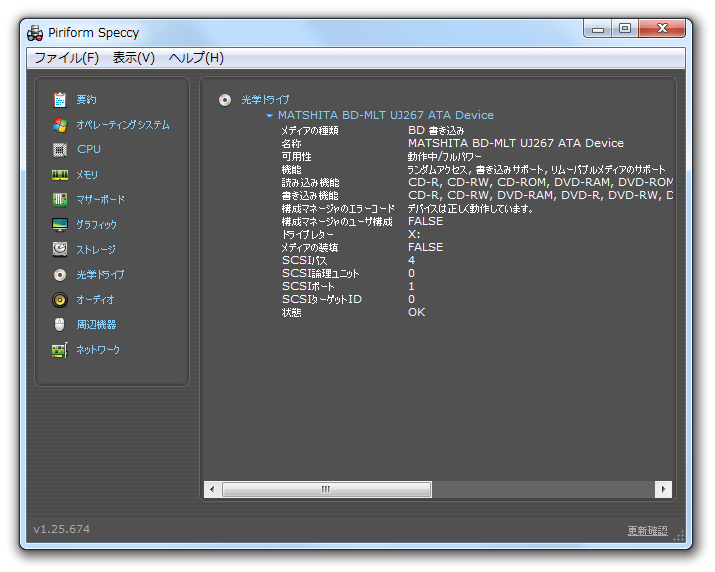Open the マザーボード section
Screen dimensions: 715x572
tap(100, 199)
